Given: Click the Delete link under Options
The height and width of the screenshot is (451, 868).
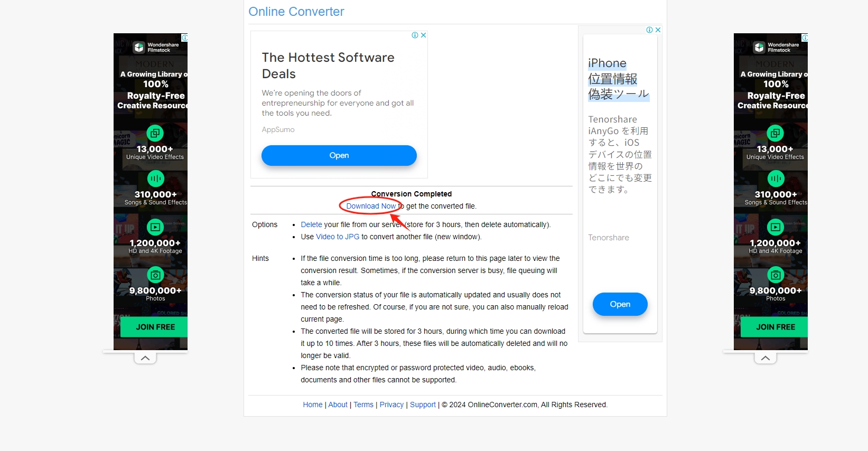Looking at the screenshot, I should (311, 224).
